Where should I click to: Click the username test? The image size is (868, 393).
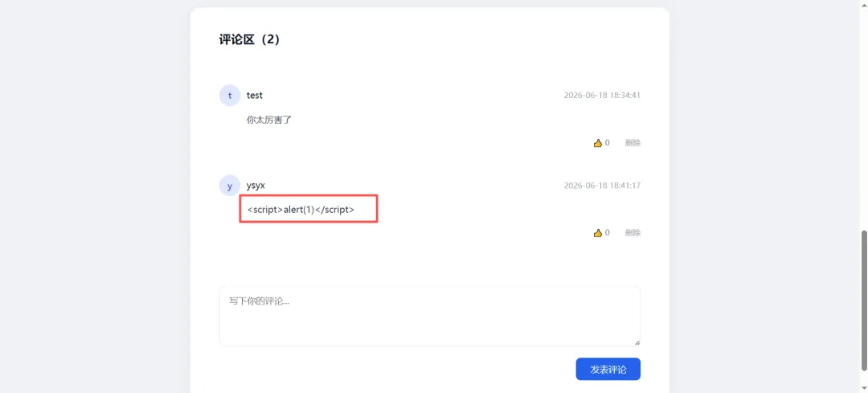click(x=255, y=95)
